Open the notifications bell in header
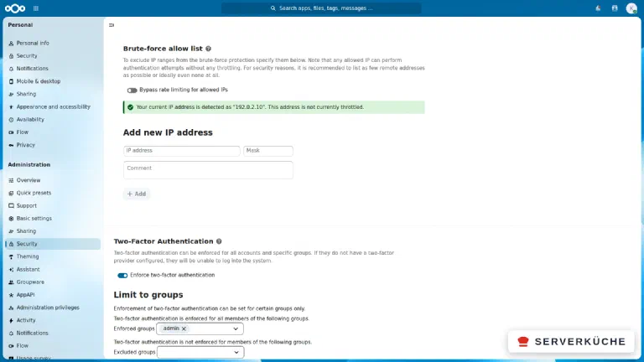644x362 pixels. click(x=598, y=8)
